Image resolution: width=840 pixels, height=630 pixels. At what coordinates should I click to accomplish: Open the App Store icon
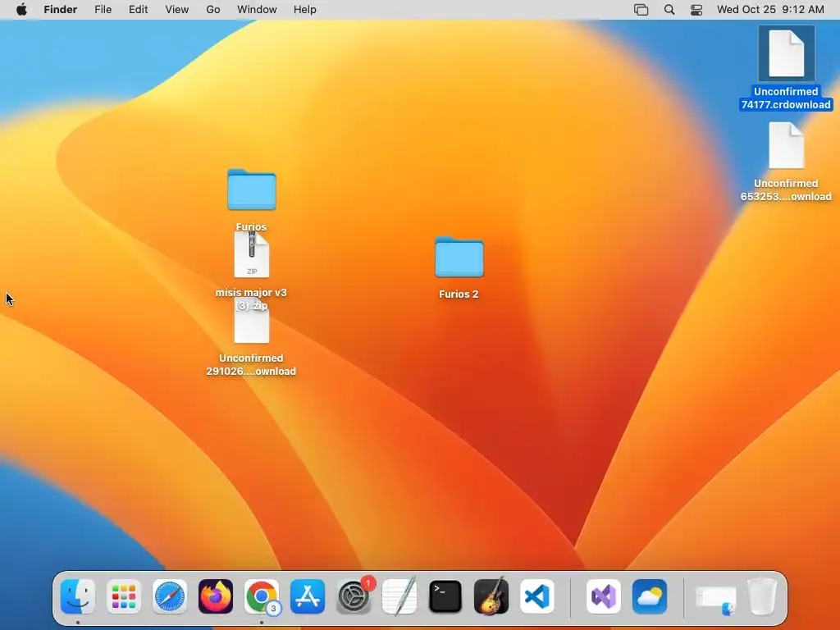[308, 596]
